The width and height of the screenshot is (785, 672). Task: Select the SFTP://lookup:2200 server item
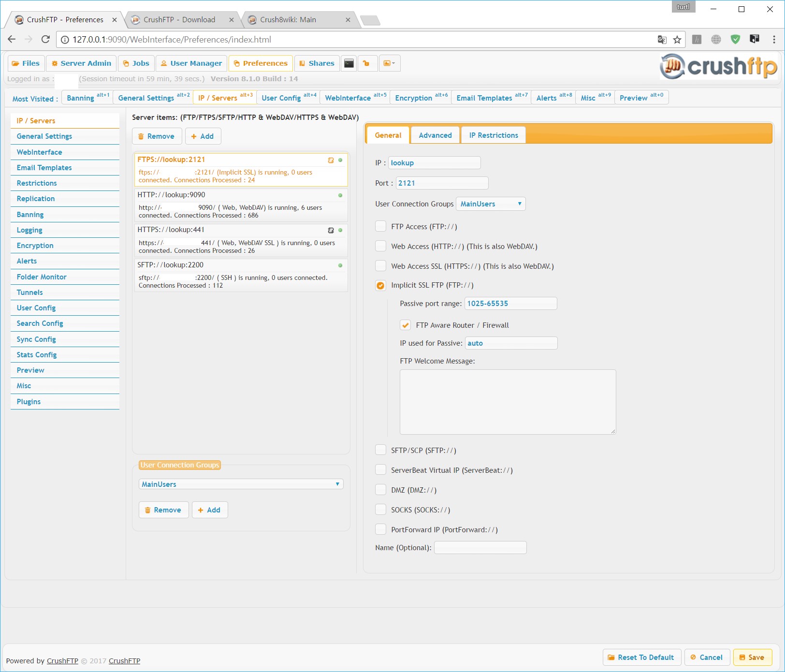241,275
